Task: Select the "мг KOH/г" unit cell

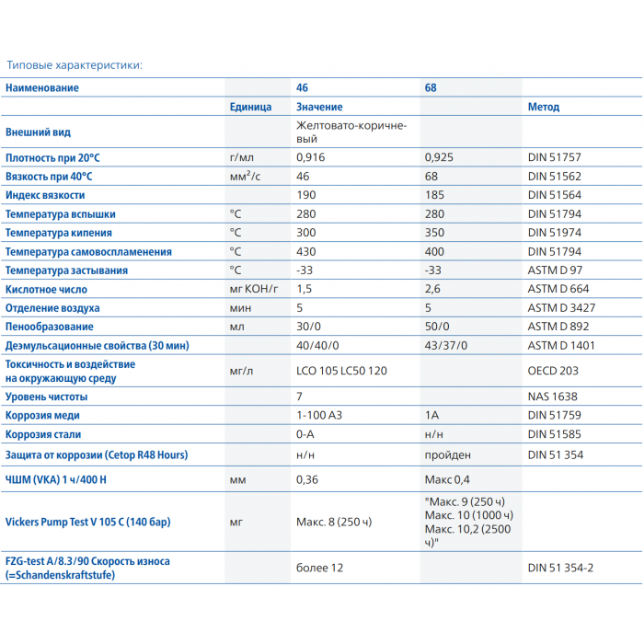Action: tap(255, 289)
